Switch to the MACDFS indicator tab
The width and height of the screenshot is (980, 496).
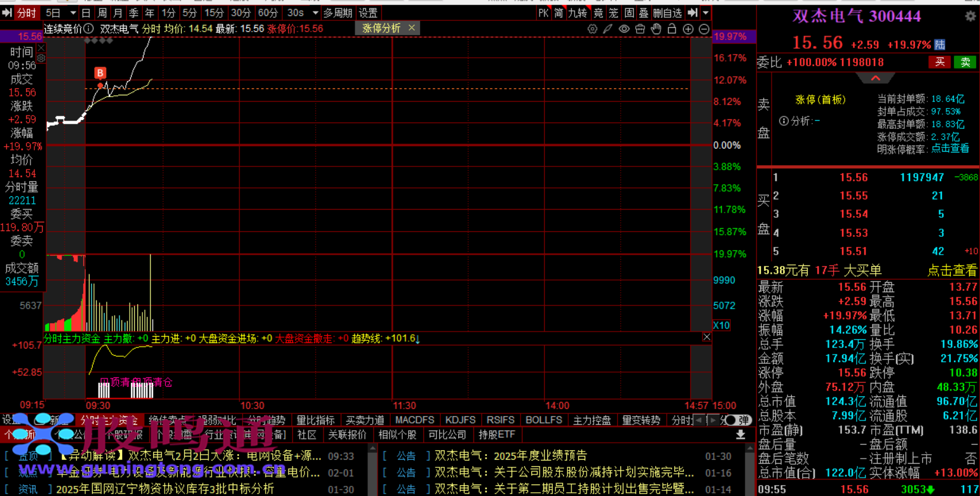pos(414,420)
